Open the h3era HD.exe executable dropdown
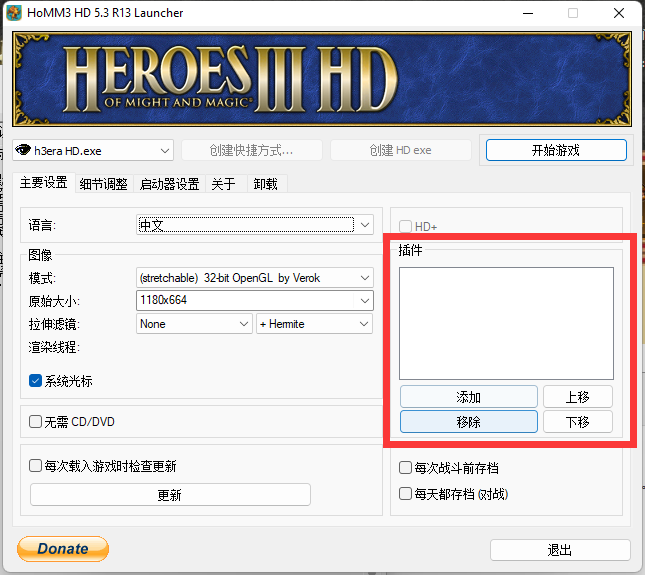The image size is (645, 575). click(x=93, y=151)
